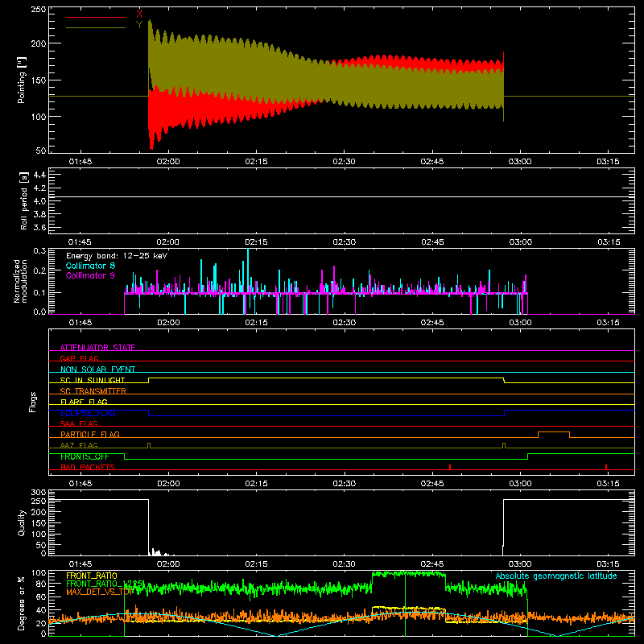
Task: Select the Pointing axis title
Action: pyautogui.click(x=22, y=80)
